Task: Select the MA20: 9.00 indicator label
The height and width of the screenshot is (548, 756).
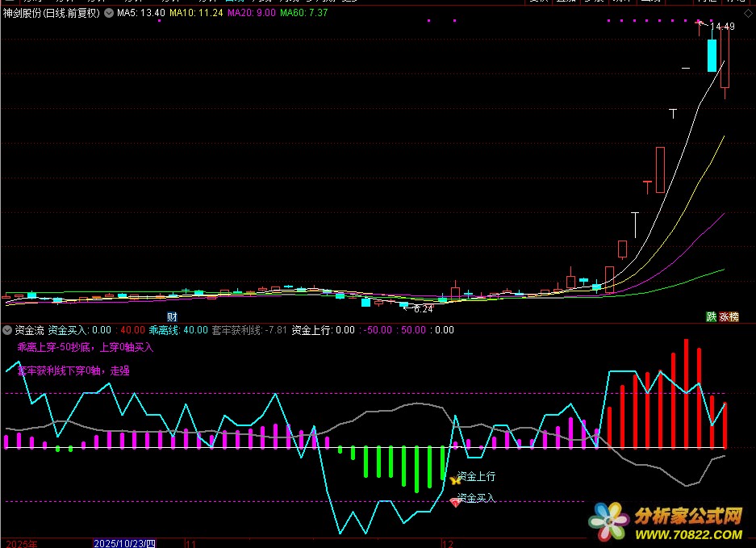Action: click(x=252, y=13)
